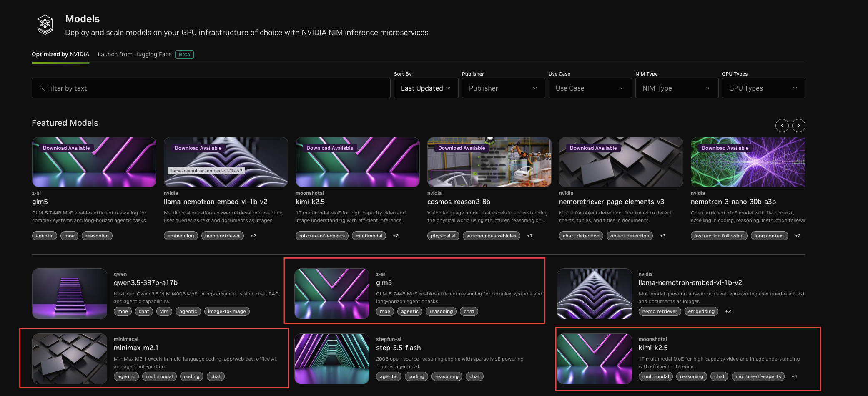The height and width of the screenshot is (396, 868).
Task: Open the Publisher filter dropdown
Action: click(x=503, y=88)
